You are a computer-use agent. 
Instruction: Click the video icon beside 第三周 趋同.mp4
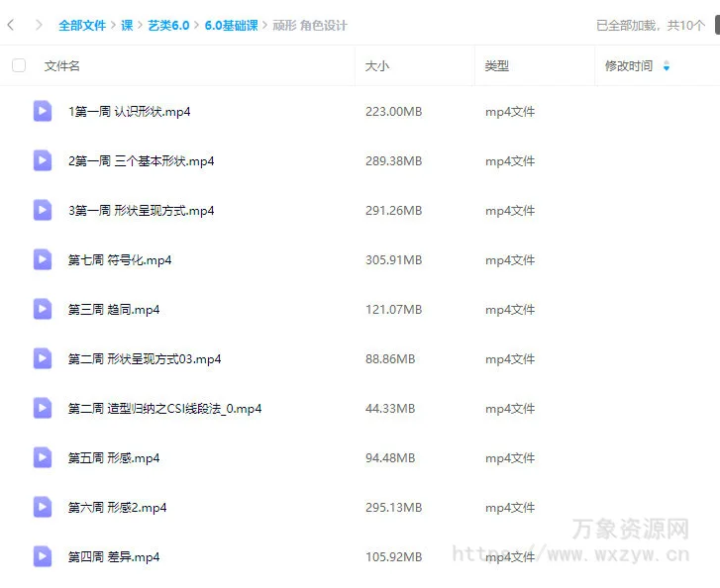[x=43, y=309]
